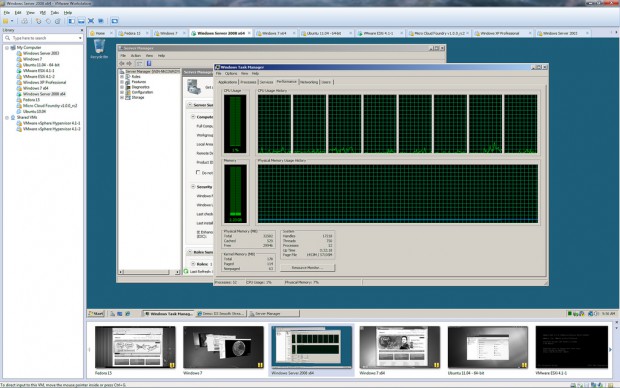Image resolution: width=620 pixels, height=388 pixels.
Task: Expand the Storage node in Server Manager
Action: [122, 97]
